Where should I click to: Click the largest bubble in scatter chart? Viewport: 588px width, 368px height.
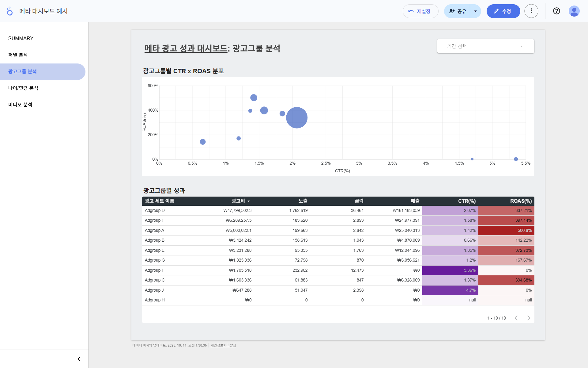(296, 118)
